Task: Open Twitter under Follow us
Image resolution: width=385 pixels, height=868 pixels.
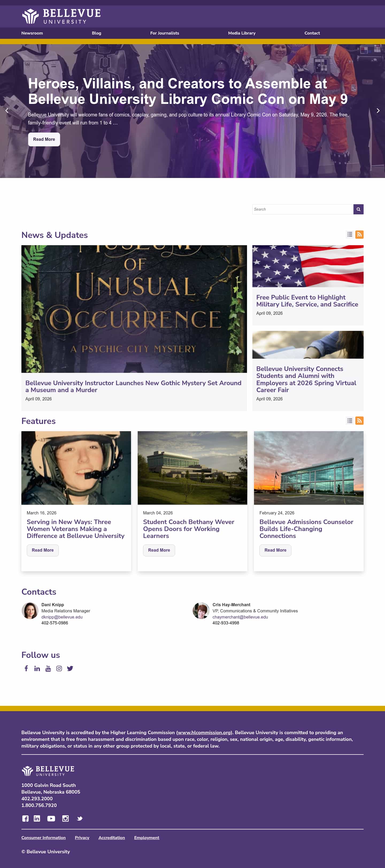Action: (x=70, y=669)
